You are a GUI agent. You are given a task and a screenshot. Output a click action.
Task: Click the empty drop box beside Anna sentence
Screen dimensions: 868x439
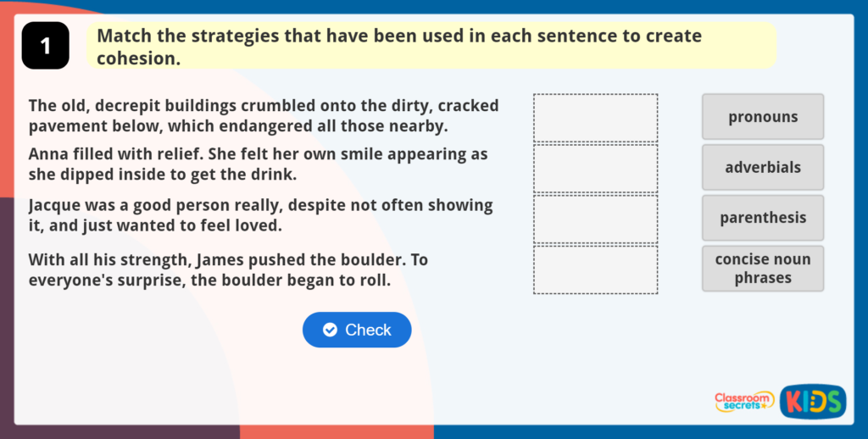tap(595, 168)
